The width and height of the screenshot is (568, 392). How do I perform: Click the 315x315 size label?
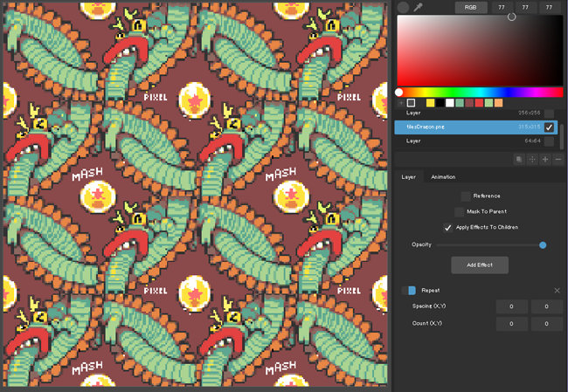point(530,127)
